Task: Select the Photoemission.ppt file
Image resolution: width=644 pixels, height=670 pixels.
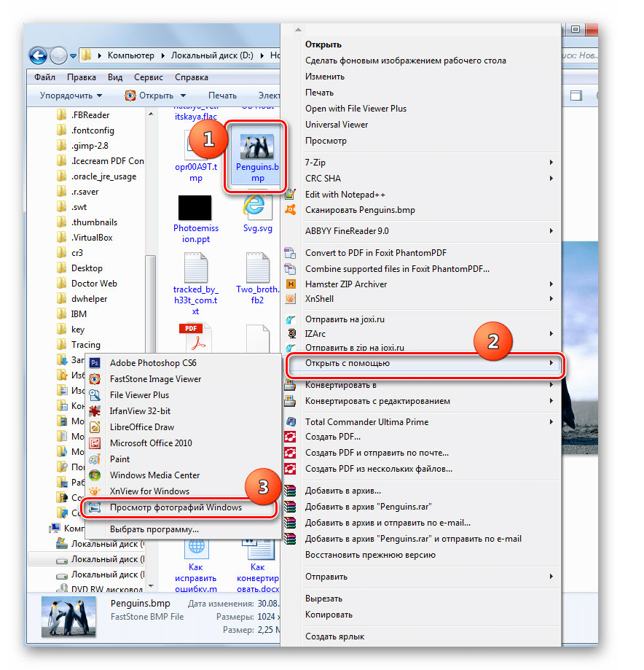Action: tap(195, 219)
